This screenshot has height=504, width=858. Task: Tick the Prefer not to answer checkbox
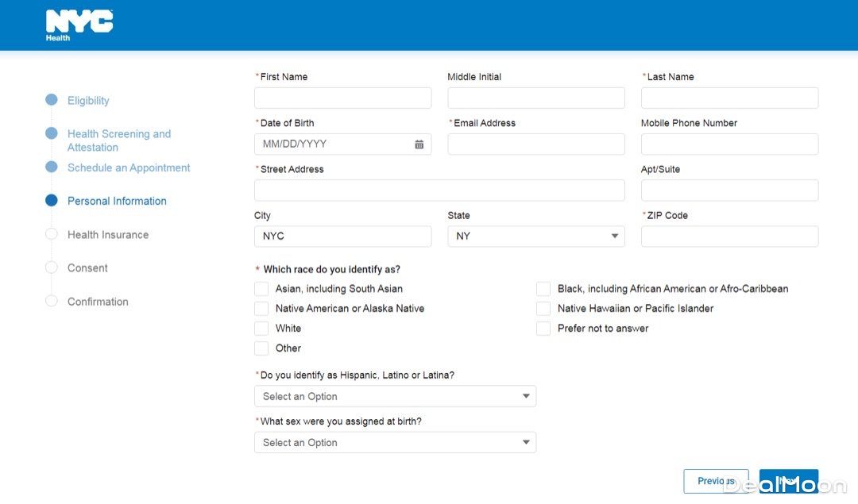(x=543, y=329)
